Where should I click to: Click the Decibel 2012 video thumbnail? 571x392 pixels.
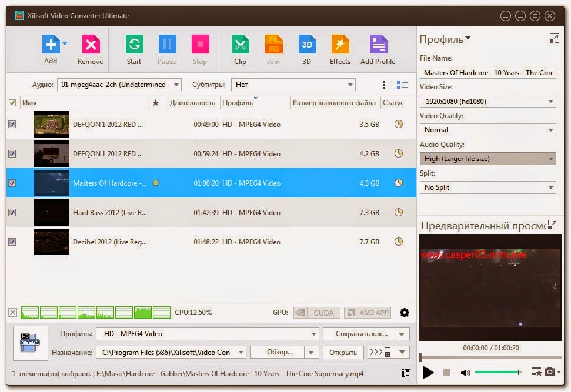52,242
